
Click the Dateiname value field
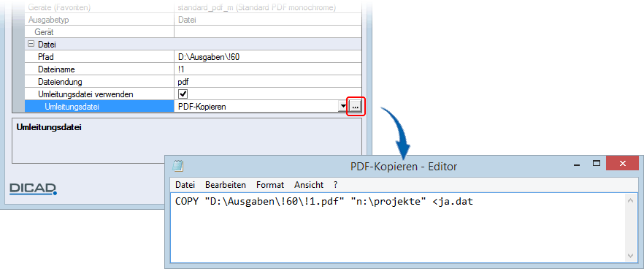pos(268,69)
